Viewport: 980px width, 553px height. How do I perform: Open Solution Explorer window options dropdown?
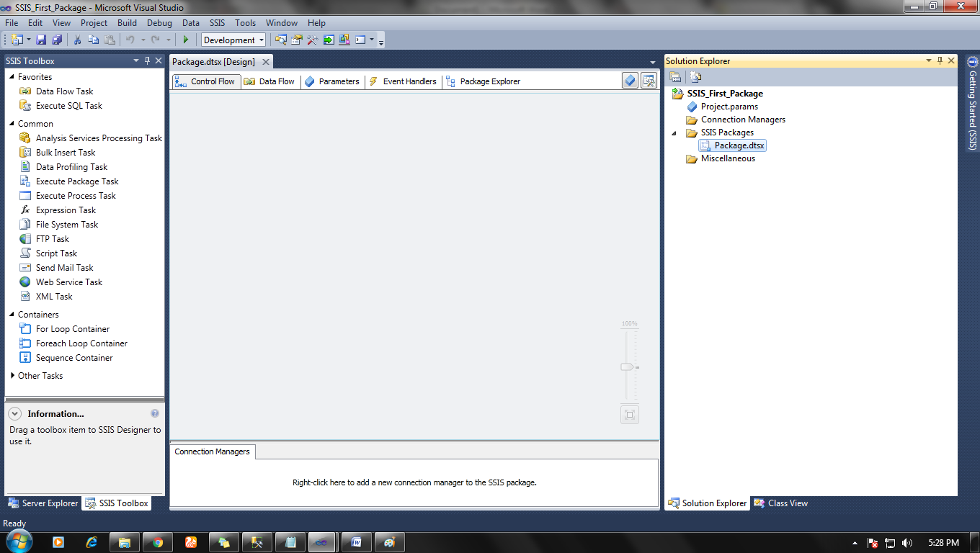coord(929,61)
